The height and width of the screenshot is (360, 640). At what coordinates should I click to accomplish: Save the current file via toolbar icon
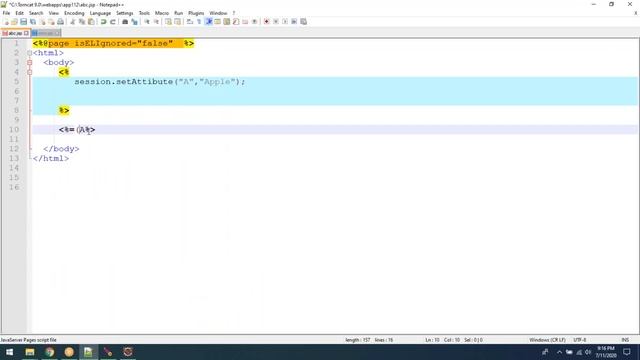click(x=24, y=22)
